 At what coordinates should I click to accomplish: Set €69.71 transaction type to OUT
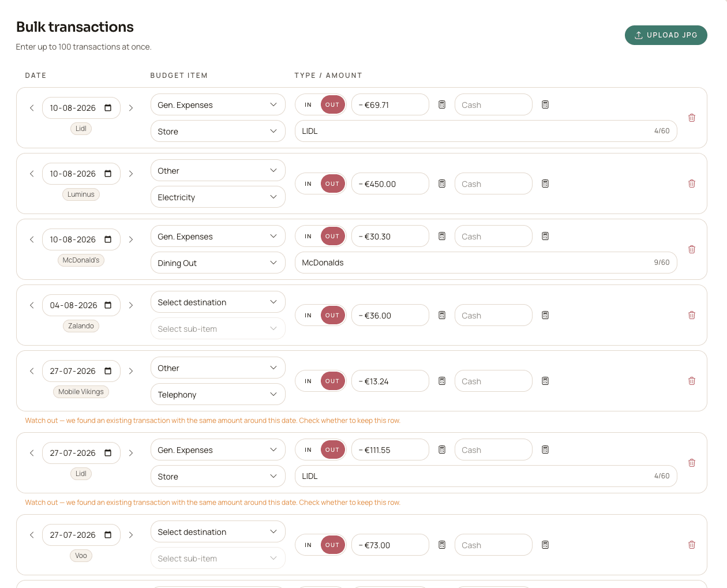tap(332, 104)
